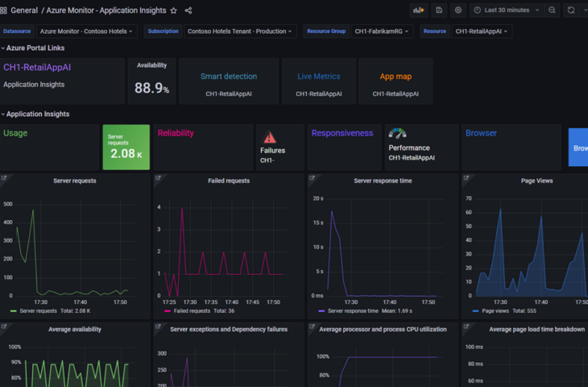Click legend text Mean: 1.69 s
Image resolution: width=588 pixels, height=387 pixels.
tap(397, 310)
